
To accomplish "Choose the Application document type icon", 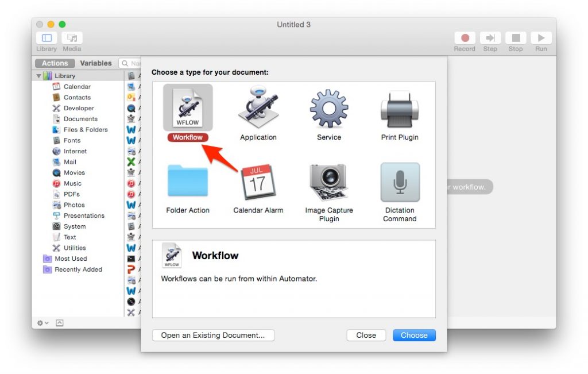I will pos(258,108).
